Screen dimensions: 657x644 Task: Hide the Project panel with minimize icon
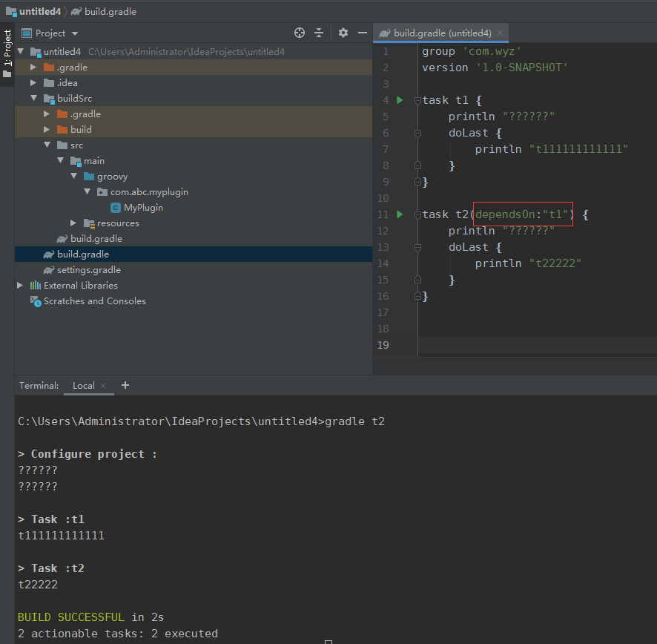363,33
